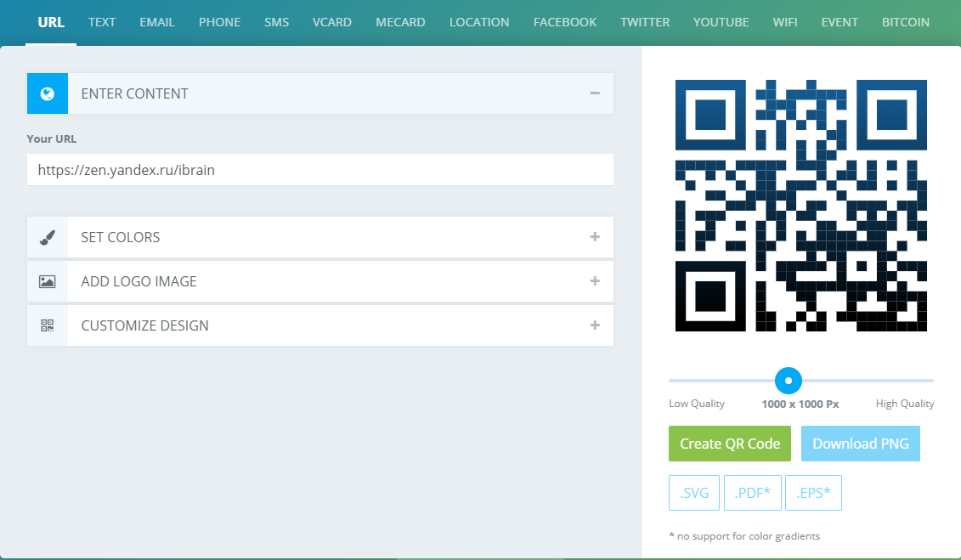The height and width of the screenshot is (560, 961).
Task: Click the Download PNG button
Action: click(861, 444)
